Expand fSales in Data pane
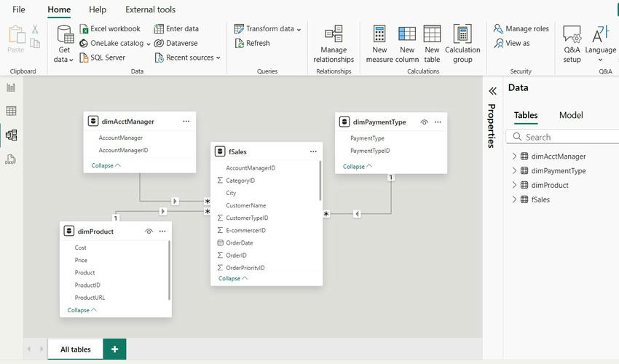Viewport: 619px width, 364px height. pos(514,199)
